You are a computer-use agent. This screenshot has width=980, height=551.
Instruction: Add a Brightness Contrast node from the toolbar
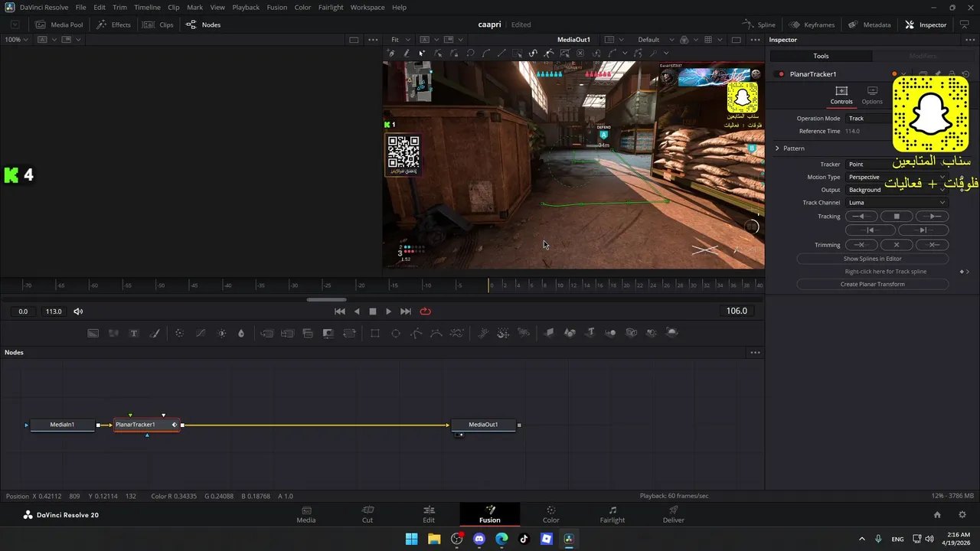[x=222, y=333]
